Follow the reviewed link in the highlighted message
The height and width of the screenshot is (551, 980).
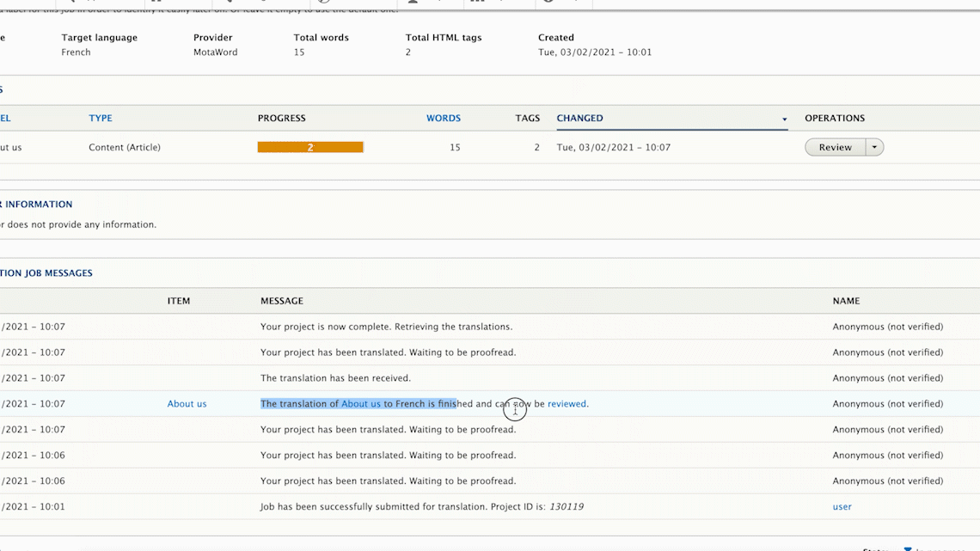click(567, 403)
